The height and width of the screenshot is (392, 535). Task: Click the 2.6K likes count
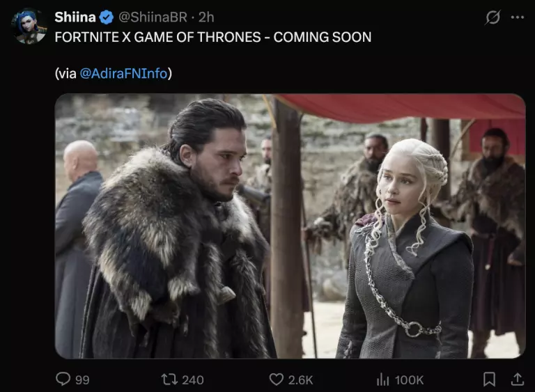pos(300,379)
